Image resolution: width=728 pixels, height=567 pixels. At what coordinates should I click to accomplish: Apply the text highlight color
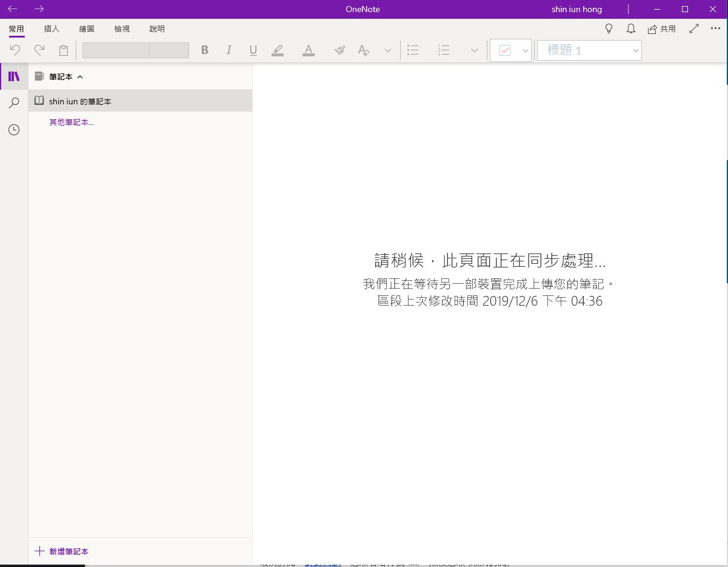point(278,50)
